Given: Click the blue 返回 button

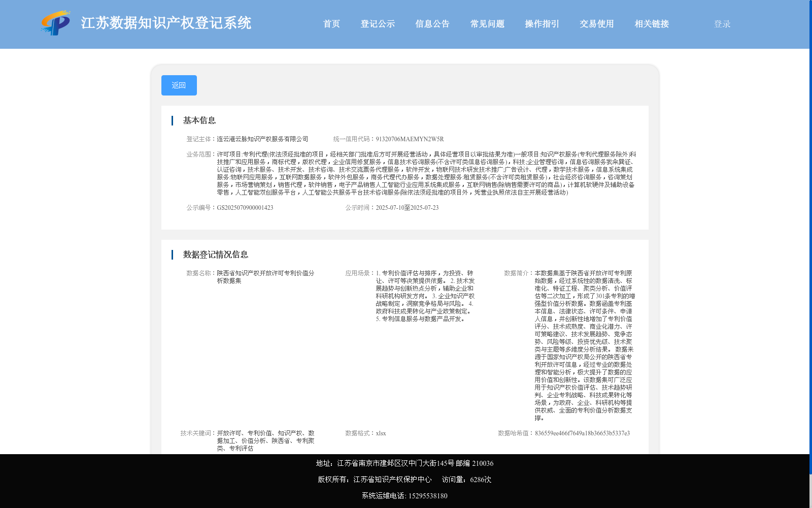Looking at the screenshot, I should pyautogui.click(x=179, y=85).
